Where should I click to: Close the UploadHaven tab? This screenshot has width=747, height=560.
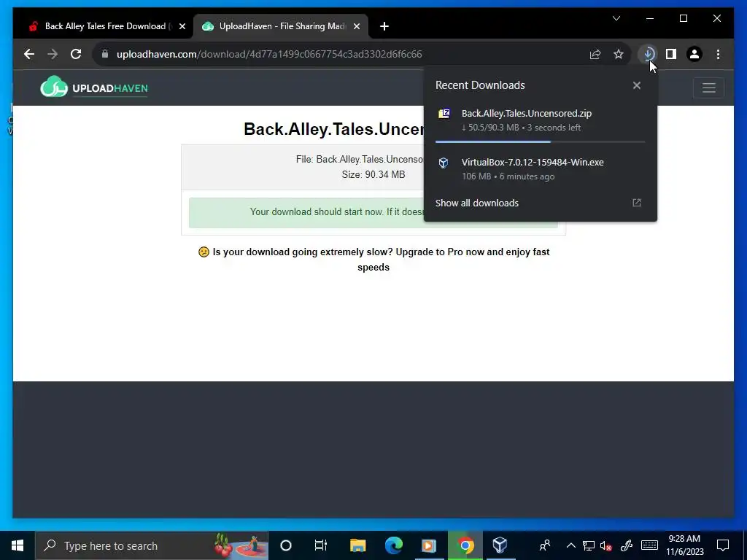[x=356, y=26]
